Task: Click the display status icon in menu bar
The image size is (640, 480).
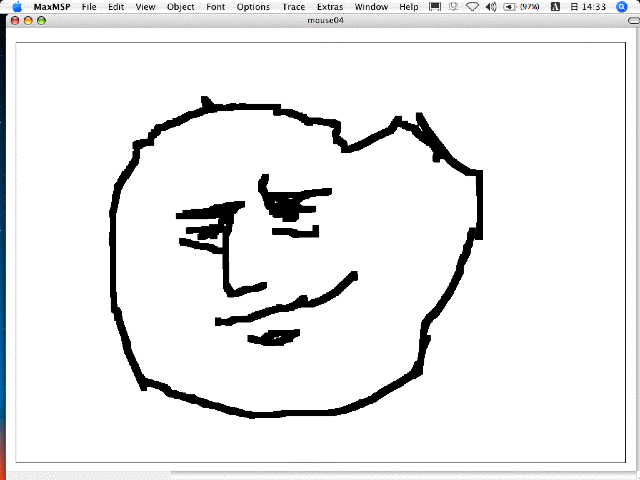Action: 435,7
